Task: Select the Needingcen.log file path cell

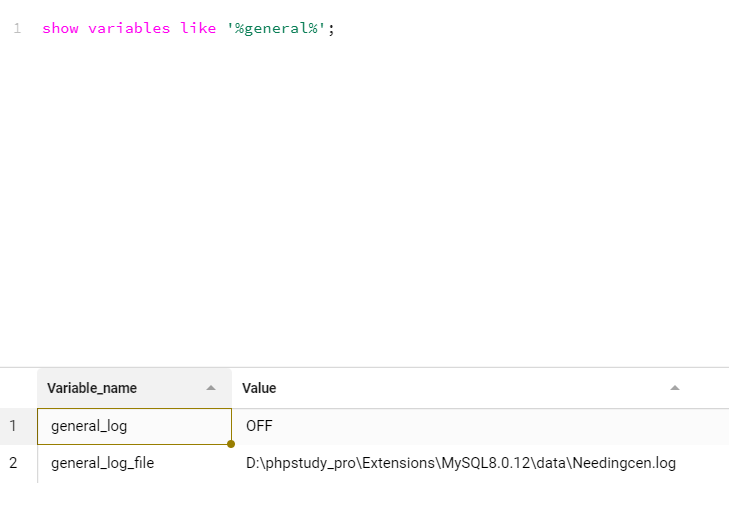Action: (x=461, y=463)
